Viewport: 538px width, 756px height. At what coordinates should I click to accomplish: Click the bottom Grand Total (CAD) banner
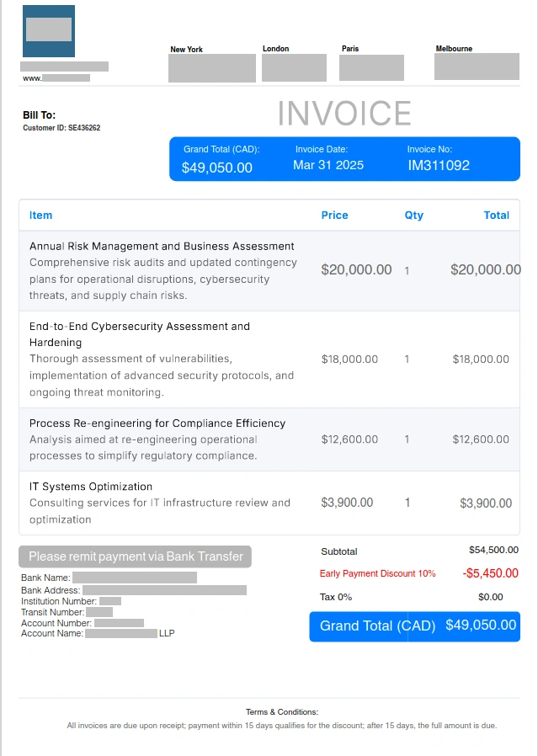tap(414, 626)
